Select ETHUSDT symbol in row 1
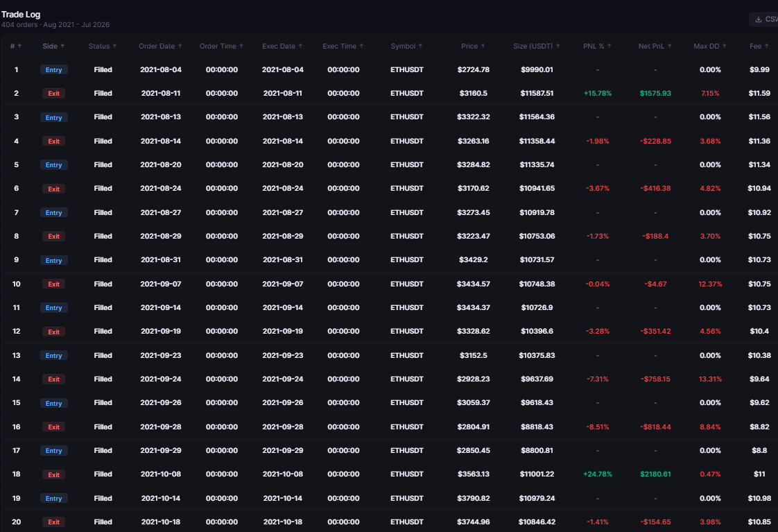The image size is (778, 532). (x=406, y=69)
